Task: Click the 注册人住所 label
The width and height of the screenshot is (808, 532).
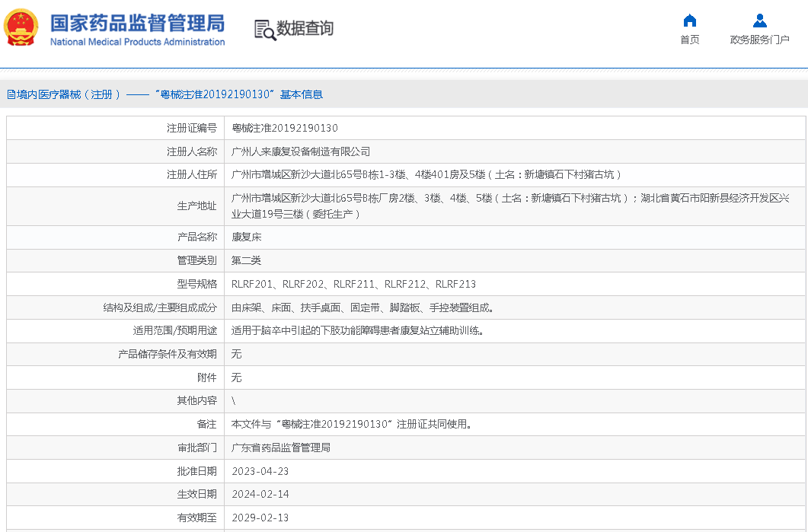Action: 192,174
